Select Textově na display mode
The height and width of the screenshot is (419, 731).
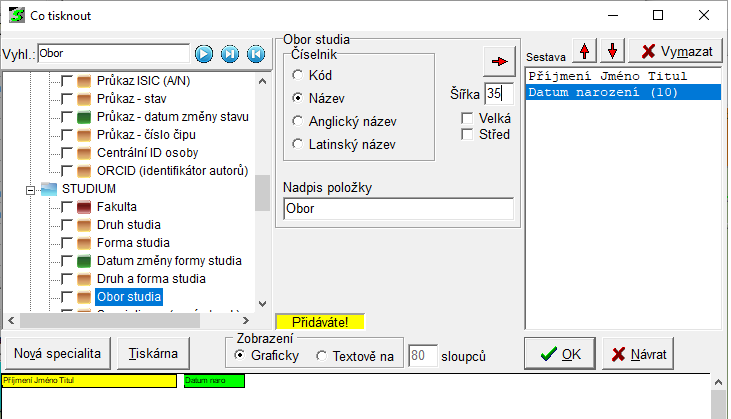coord(322,356)
